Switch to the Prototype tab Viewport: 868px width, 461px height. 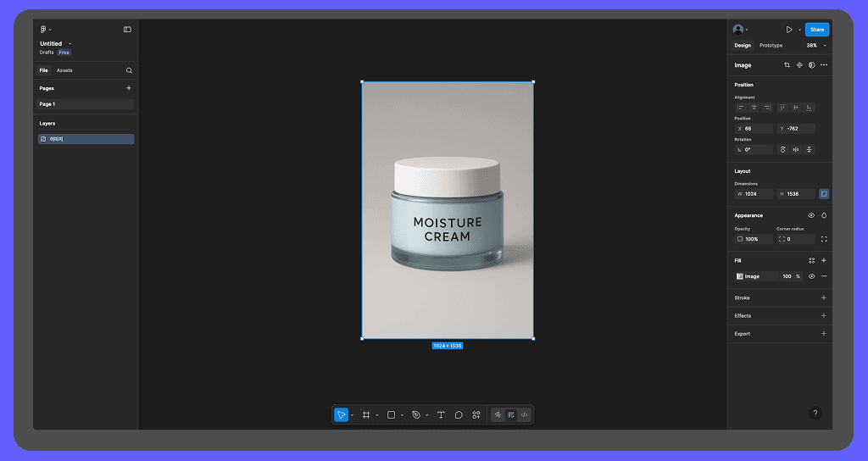[771, 46]
